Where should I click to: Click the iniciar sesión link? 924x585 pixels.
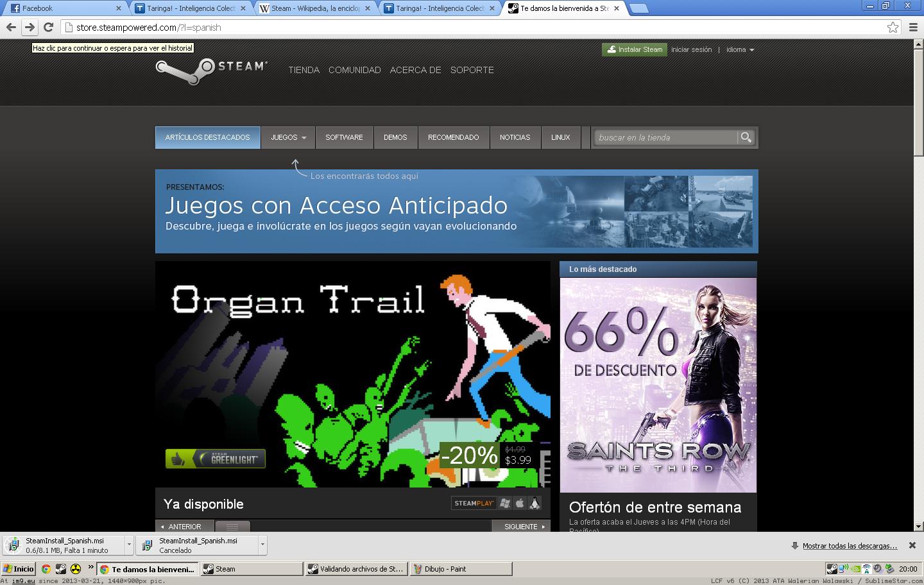(692, 49)
